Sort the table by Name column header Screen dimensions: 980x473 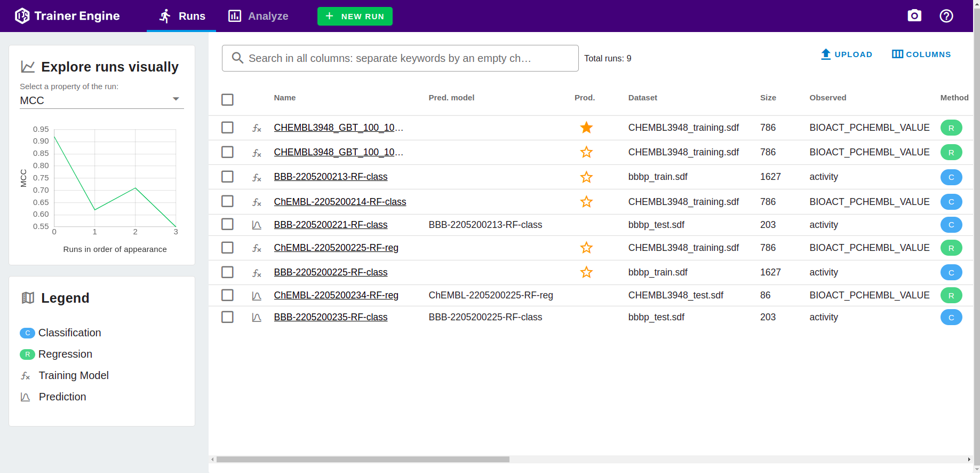click(x=284, y=98)
